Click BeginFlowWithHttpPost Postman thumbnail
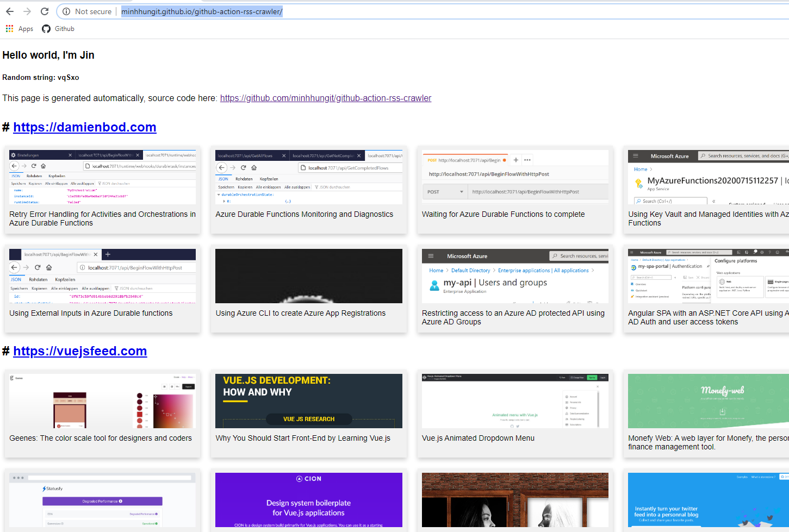 tap(515, 177)
